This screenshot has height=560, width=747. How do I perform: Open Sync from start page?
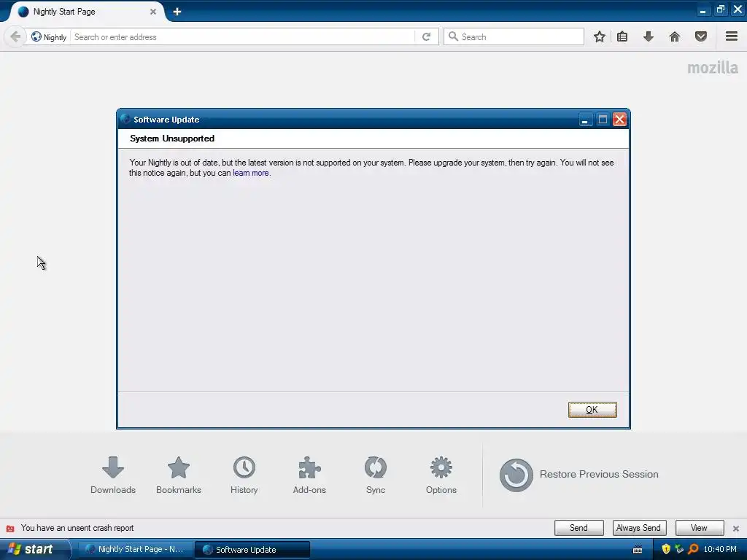click(376, 475)
